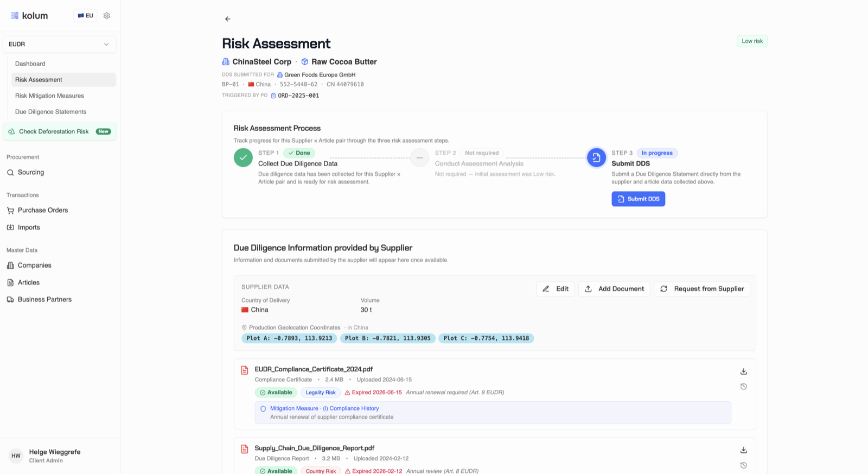The image size is (868, 474).
Task: Click Check Deforestation Risk
Action: pyautogui.click(x=59, y=131)
